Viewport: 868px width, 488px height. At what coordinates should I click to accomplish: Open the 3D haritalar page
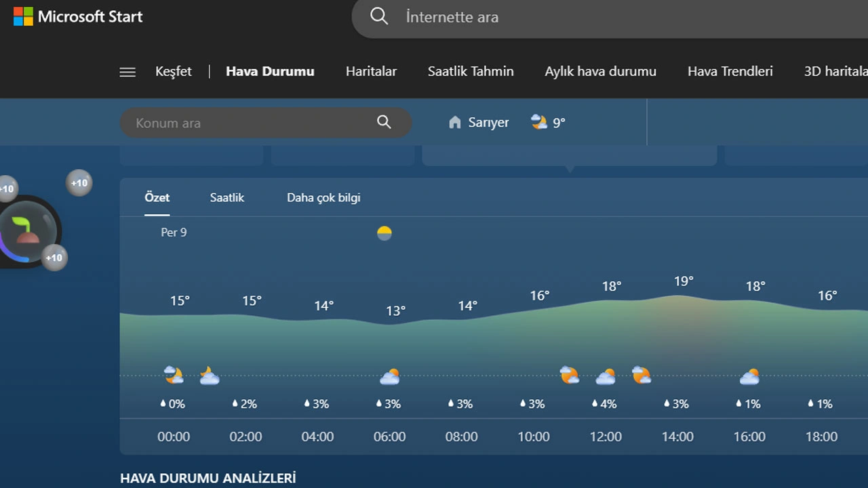(834, 71)
